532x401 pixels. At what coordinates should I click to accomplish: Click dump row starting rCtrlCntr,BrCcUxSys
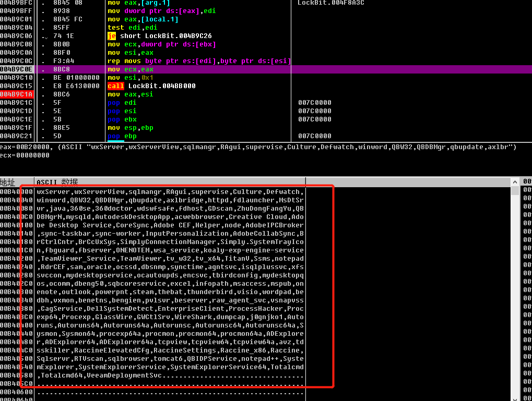coord(170,241)
